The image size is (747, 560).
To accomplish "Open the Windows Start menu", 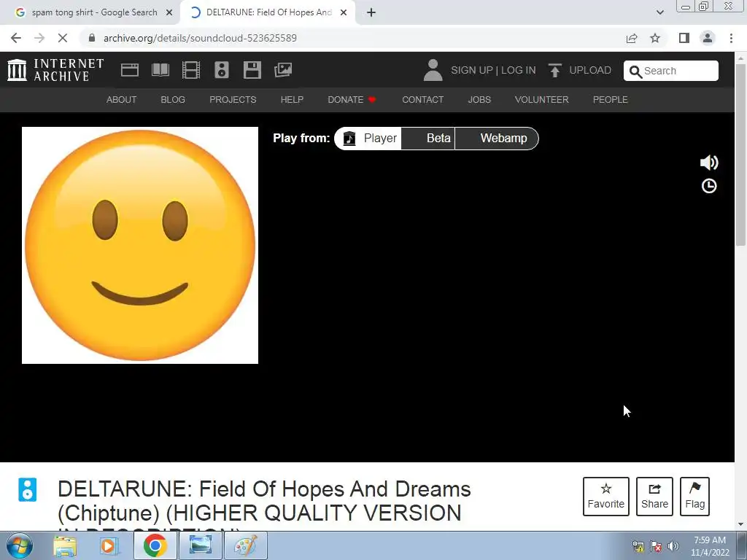I will [19, 545].
